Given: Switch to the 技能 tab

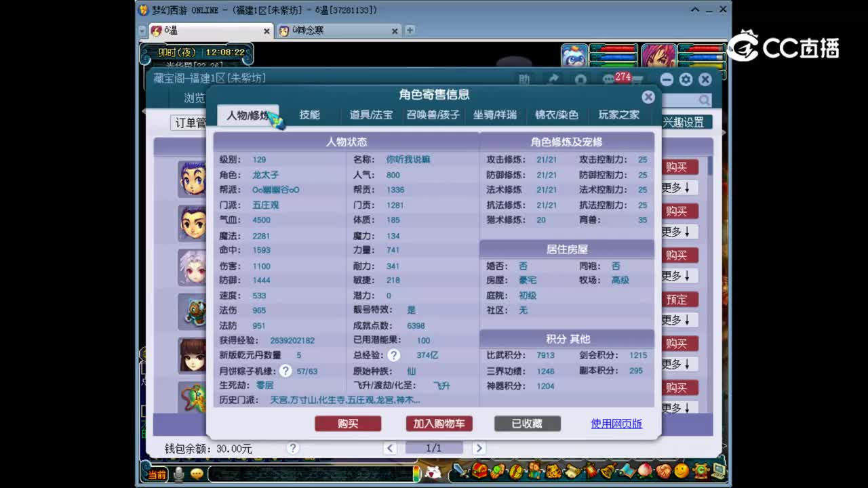Looking at the screenshot, I should point(310,115).
